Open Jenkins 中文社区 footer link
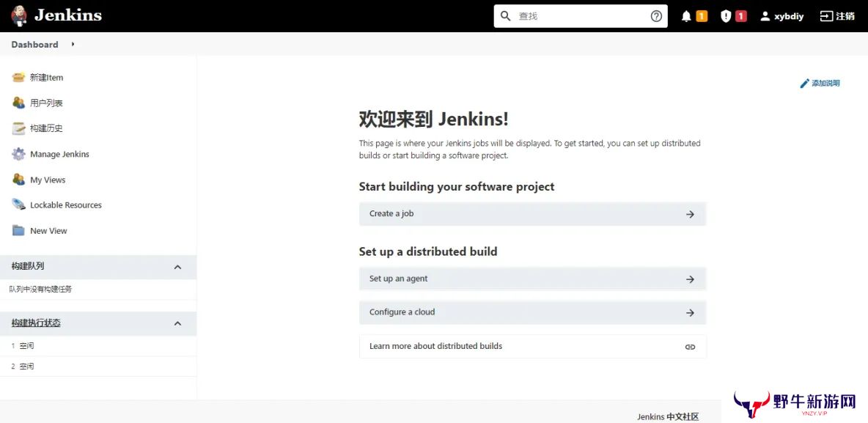Image resolution: width=868 pixels, height=423 pixels. 668,417
